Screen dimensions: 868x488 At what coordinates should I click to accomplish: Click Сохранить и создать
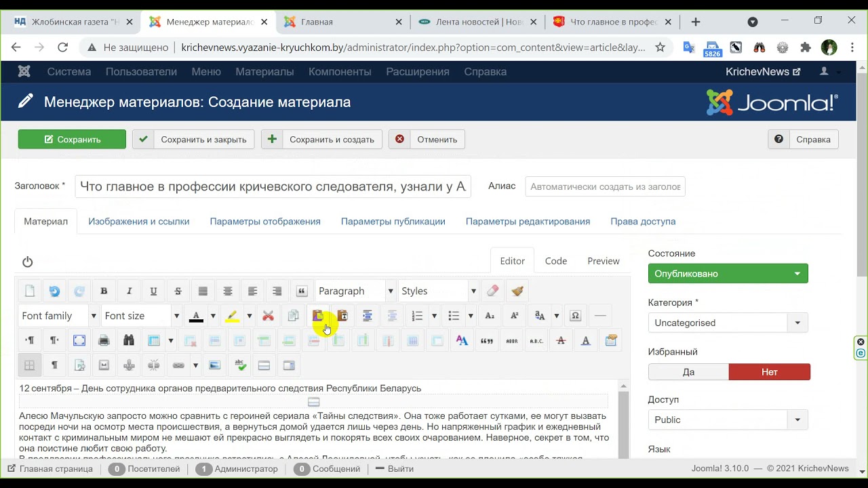pyautogui.click(x=321, y=139)
